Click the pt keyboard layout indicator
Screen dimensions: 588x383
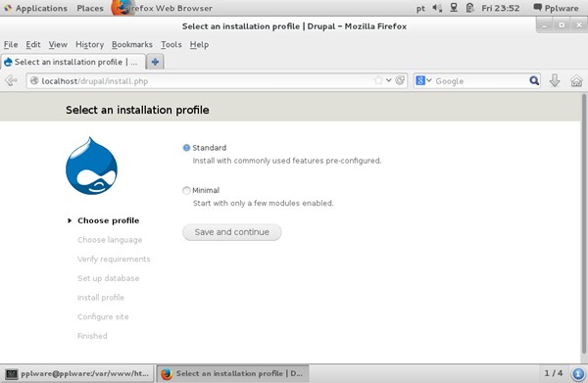tap(420, 8)
